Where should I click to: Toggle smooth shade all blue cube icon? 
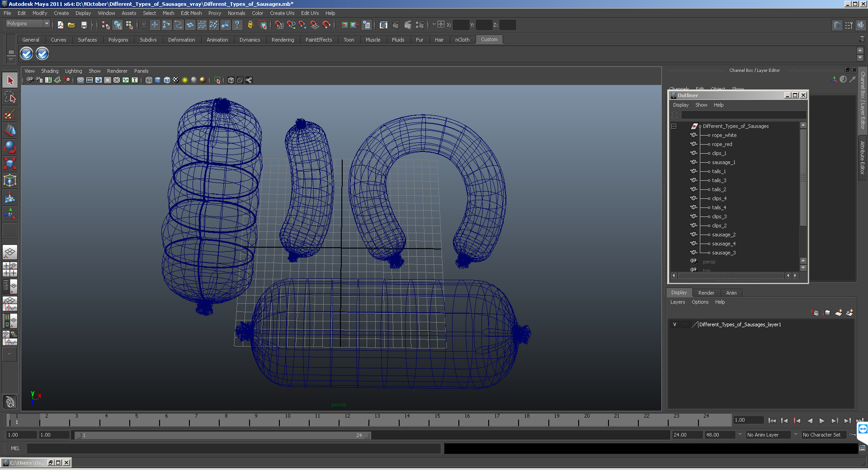coord(158,80)
